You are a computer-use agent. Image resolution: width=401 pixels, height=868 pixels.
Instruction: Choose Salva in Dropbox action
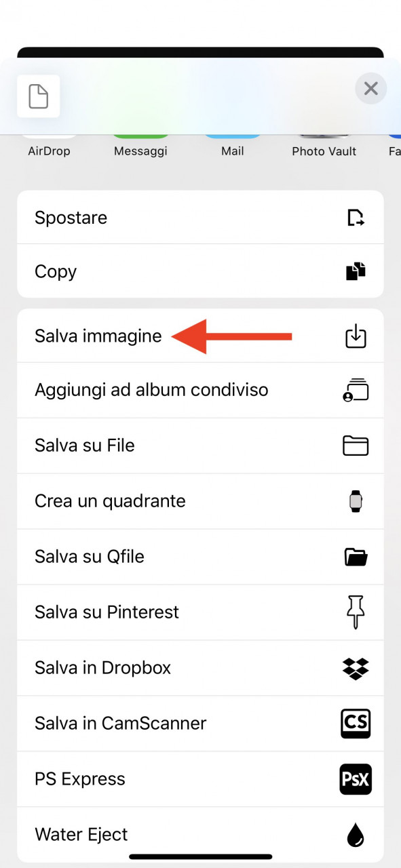200,668
